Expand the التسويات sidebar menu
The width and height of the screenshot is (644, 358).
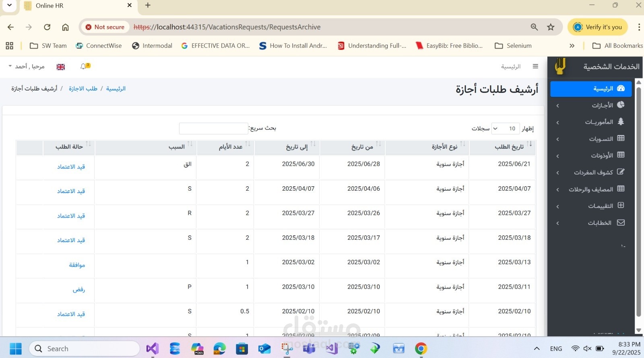click(x=557, y=139)
